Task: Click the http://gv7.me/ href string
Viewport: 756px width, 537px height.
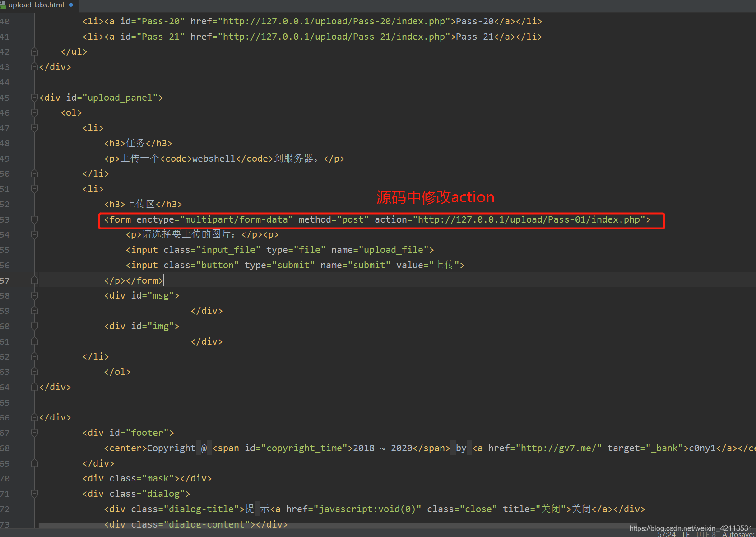Action: pyautogui.click(x=559, y=448)
